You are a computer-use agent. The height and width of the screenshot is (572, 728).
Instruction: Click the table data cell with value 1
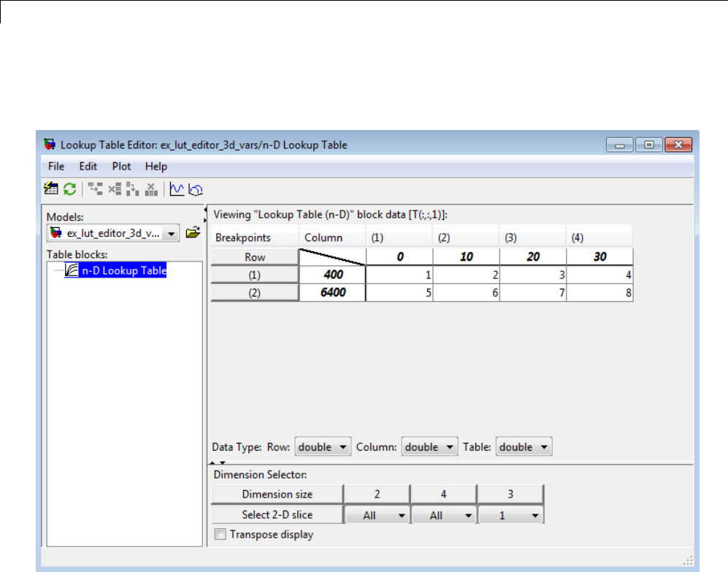(x=399, y=275)
